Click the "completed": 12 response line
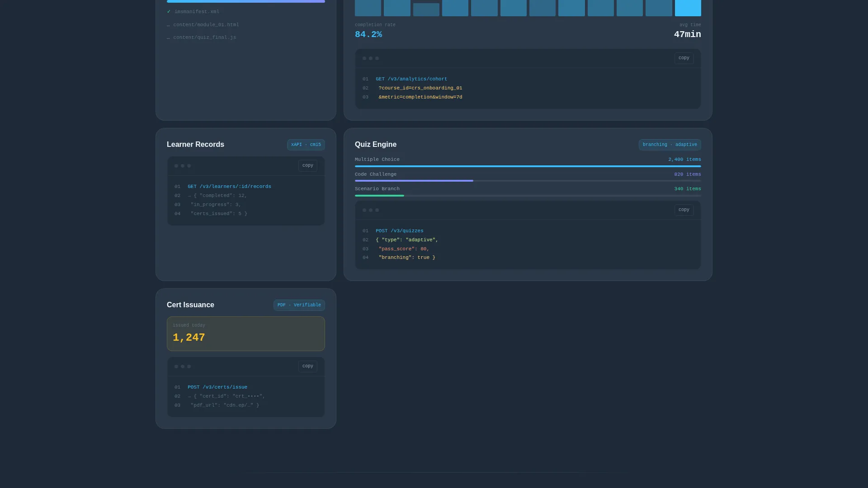 pyautogui.click(x=217, y=196)
